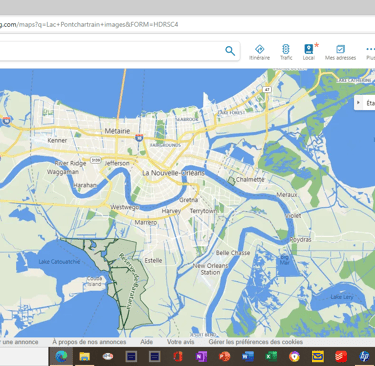Launch Office from the taskbar
Image resolution: width=375 pixels, height=366 pixels.
click(178, 356)
